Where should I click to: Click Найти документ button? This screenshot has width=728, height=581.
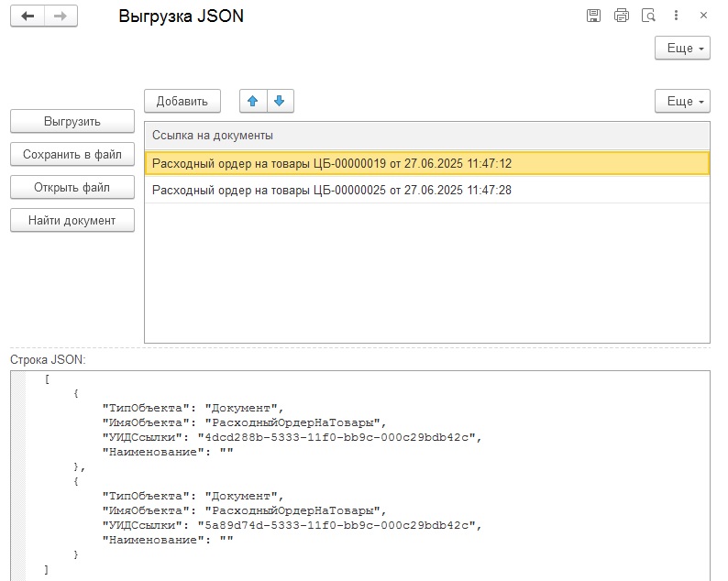[72, 221]
